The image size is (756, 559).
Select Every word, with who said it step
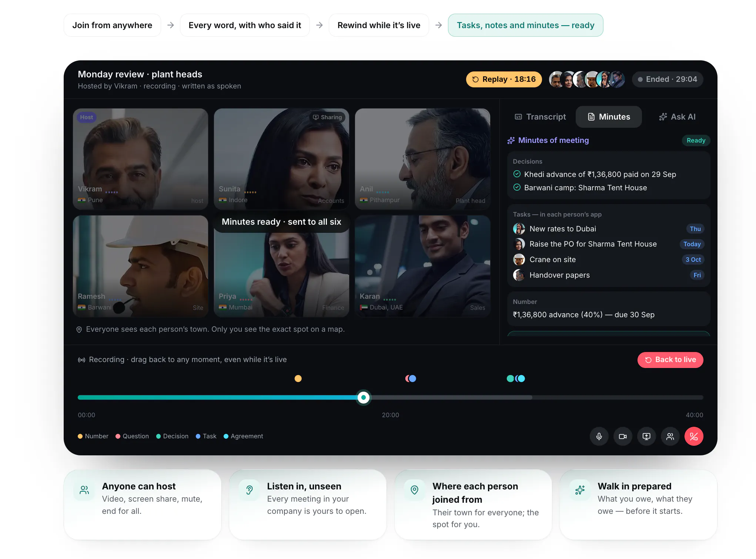[x=245, y=25]
